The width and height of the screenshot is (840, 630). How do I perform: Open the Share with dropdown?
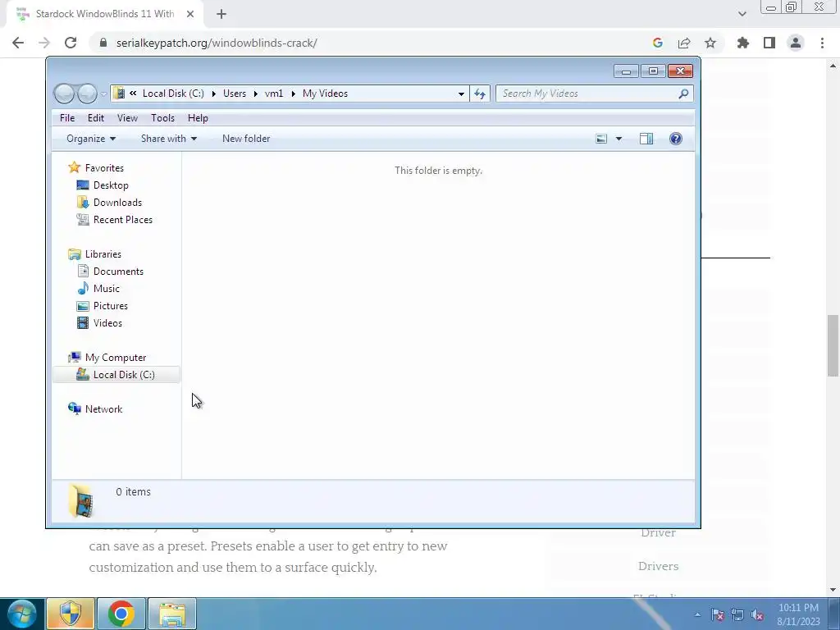pos(169,139)
